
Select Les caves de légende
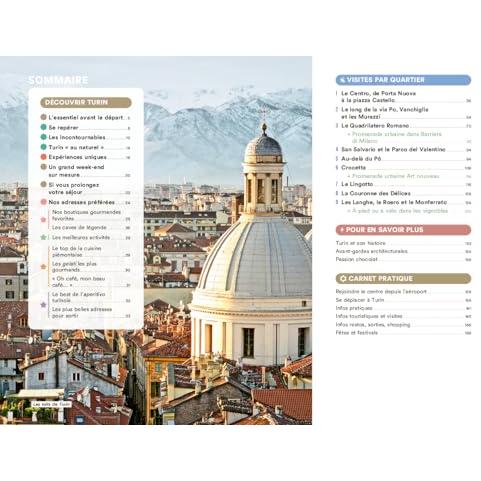point(91,227)
